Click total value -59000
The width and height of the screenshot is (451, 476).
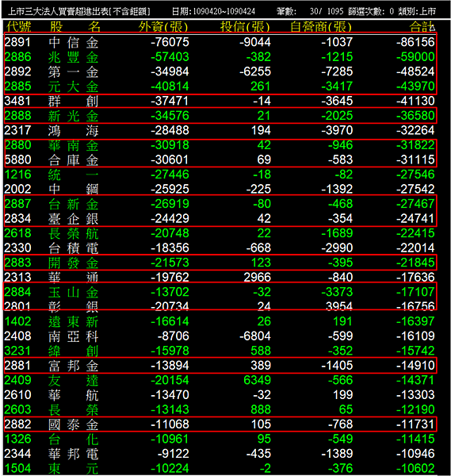tap(415, 57)
